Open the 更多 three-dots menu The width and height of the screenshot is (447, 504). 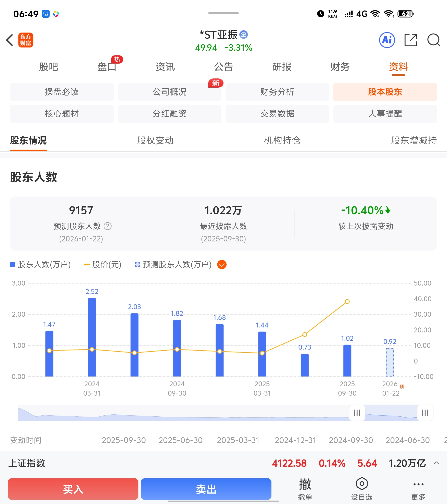(418, 484)
